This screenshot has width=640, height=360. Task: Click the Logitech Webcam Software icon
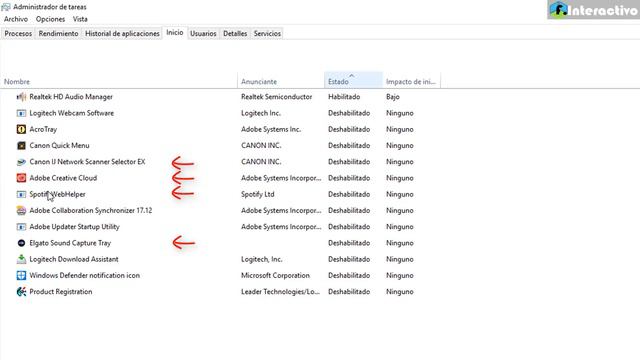tap(21, 113)
